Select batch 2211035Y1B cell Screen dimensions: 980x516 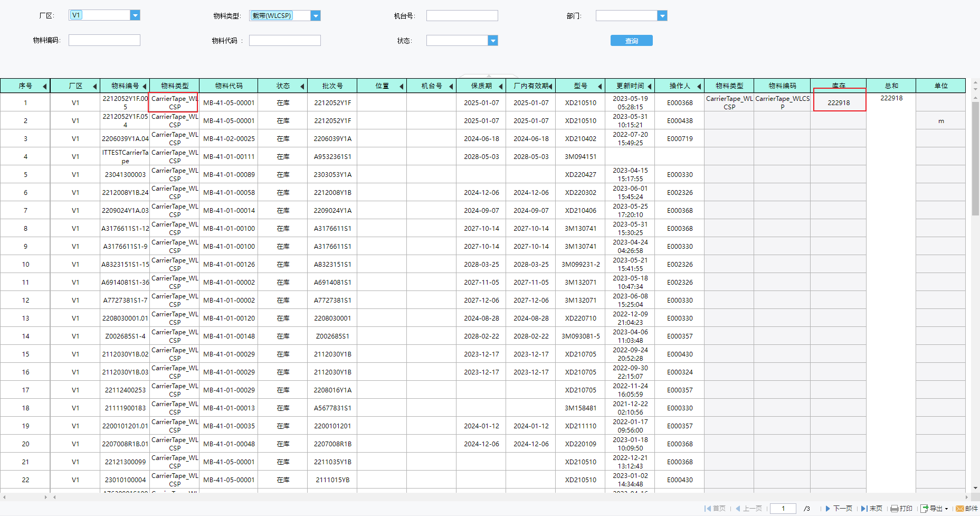(x=332, y=462)
